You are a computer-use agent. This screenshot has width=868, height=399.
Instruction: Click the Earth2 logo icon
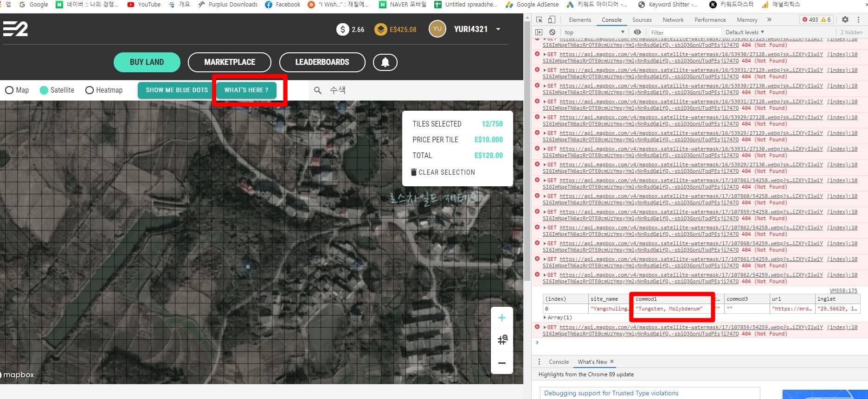coord(15,29)
